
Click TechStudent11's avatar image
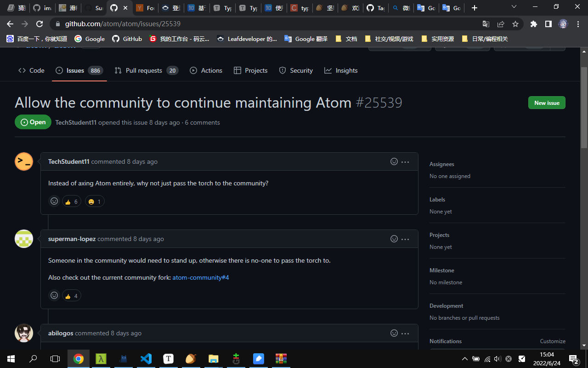(24, 161)
